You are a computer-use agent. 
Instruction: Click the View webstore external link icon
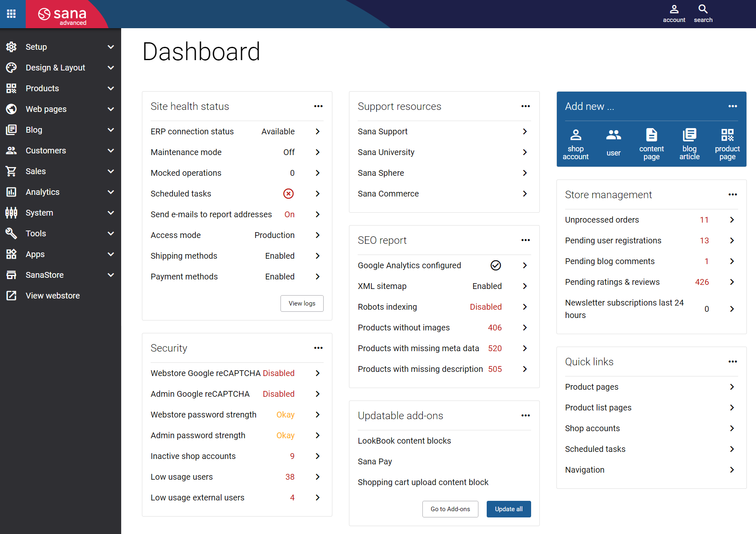tap(12, 296)
